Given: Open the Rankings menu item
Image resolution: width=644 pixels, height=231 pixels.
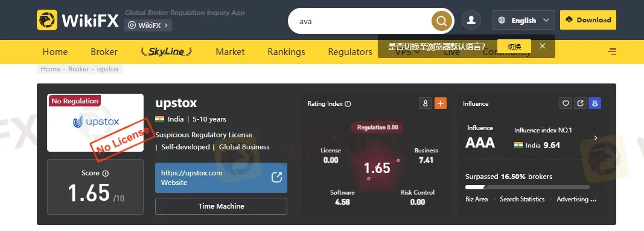Looking at the screenshot, I should point(286,52).
